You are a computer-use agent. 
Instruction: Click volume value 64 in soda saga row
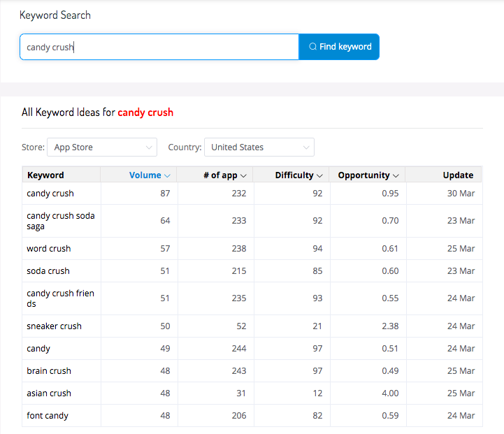(165, 221)
